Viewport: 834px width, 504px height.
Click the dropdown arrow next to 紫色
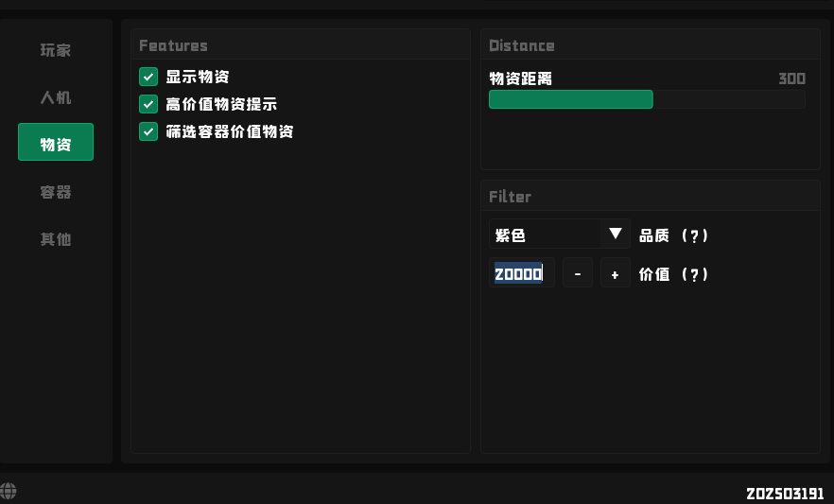[x=616, y=234]
